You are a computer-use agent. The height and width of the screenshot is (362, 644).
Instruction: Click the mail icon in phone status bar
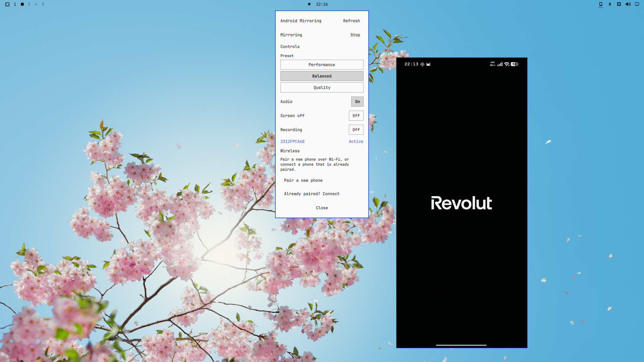(x=428, y=64)
